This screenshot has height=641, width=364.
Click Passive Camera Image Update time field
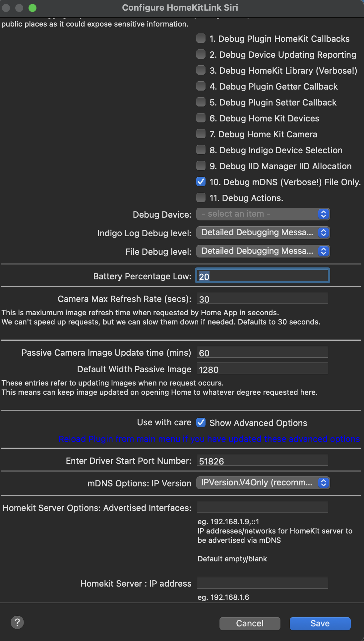point(263,352)
